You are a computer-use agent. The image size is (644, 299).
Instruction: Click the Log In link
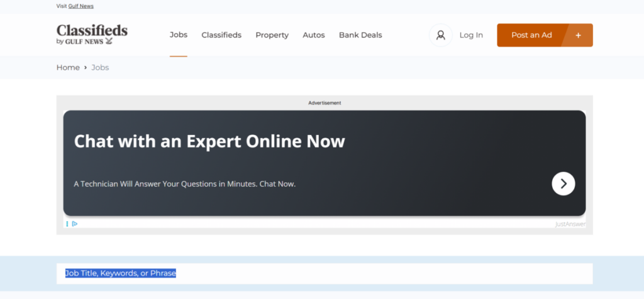tap(470, 35)
